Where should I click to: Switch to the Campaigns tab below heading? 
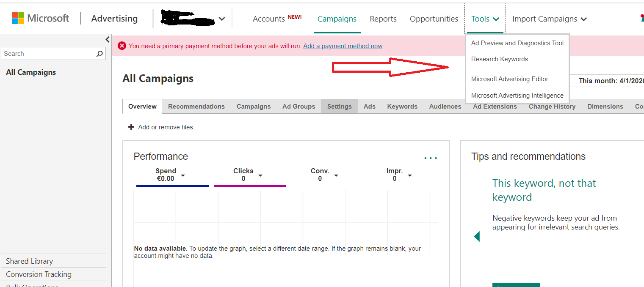click(x=254, y=107)
